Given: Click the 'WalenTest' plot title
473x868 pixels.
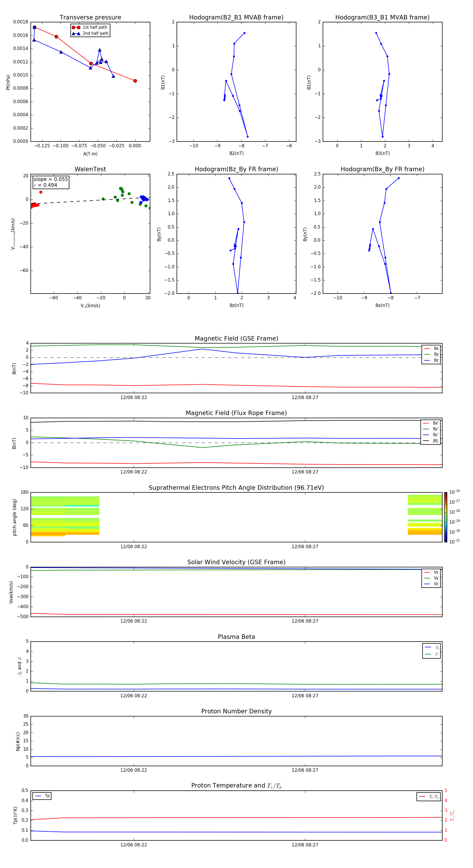Looking at the screenshot, I should coord(90,169).
